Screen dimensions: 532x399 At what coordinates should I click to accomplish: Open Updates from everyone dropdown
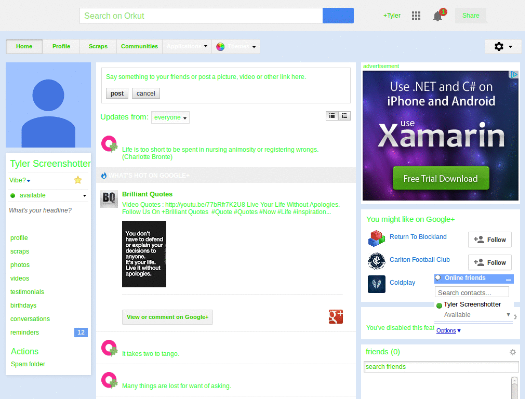coord(170,117)
